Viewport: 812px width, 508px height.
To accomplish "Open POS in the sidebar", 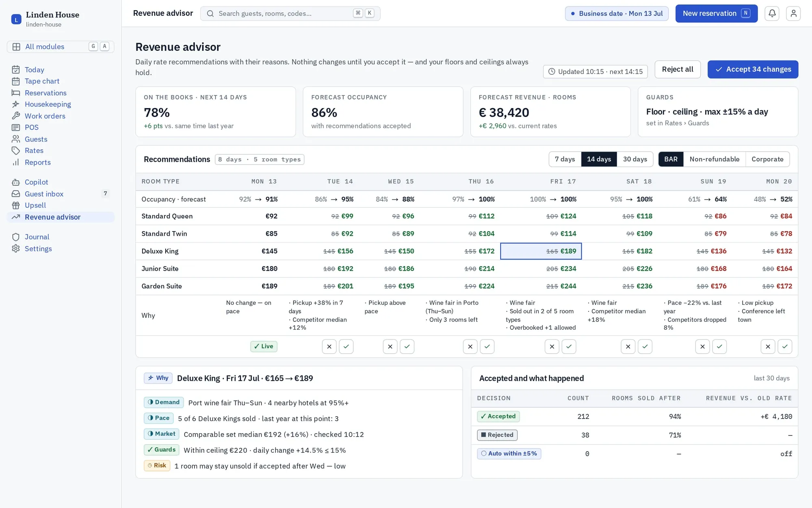I will point(60,128).
